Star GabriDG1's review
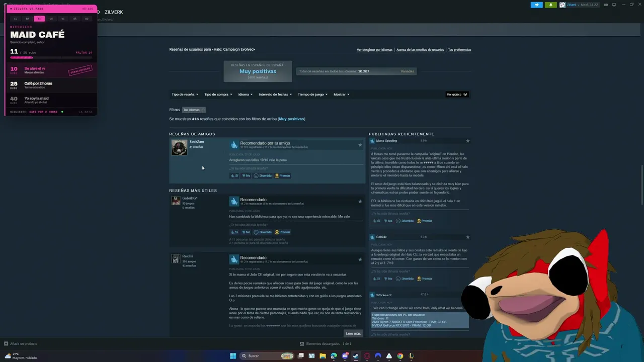 360,201
